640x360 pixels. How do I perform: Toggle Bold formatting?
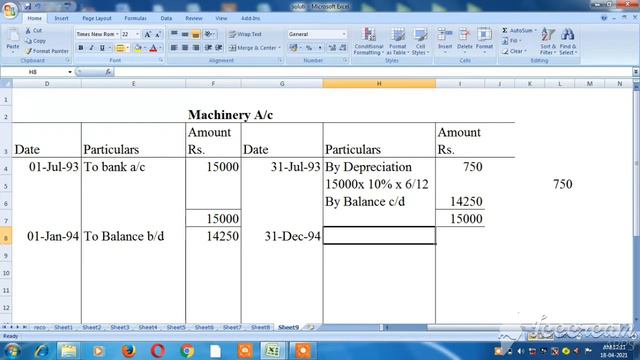point(81,48)
